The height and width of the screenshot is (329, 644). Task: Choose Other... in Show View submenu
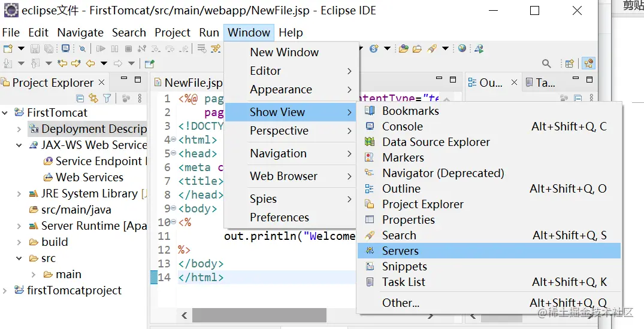point(489,303)
